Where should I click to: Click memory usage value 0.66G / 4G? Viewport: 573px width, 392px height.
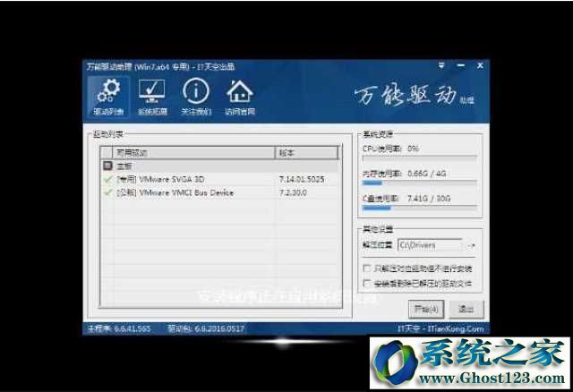[426, 174]
